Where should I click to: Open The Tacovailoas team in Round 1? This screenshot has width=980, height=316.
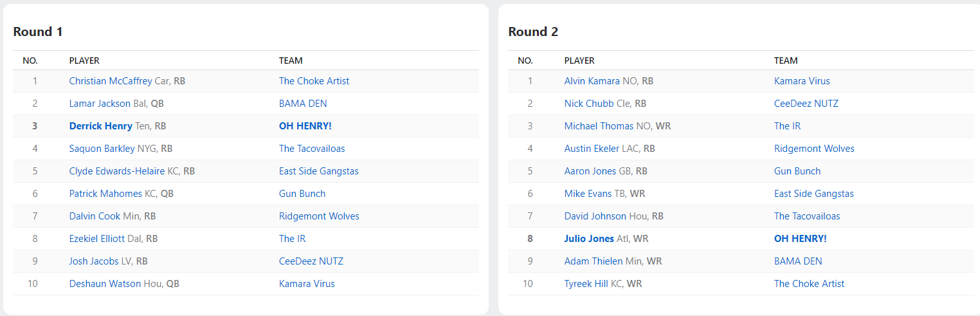click(312, 149)
